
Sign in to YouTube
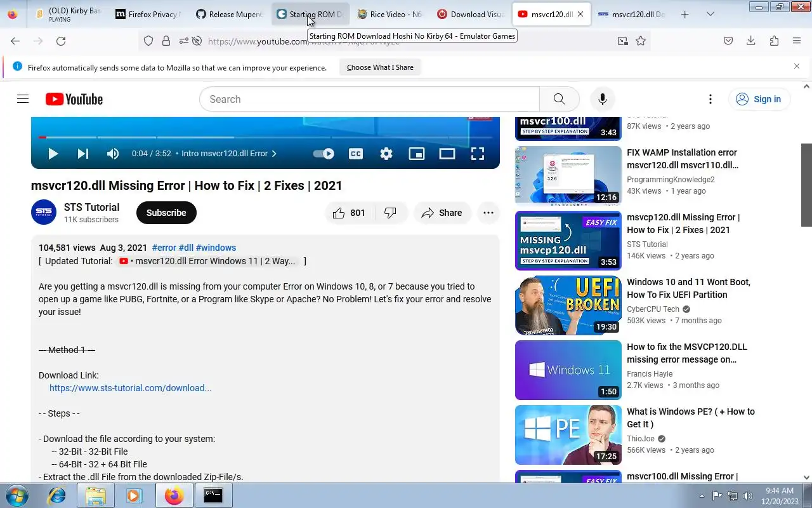click(759, 99)
